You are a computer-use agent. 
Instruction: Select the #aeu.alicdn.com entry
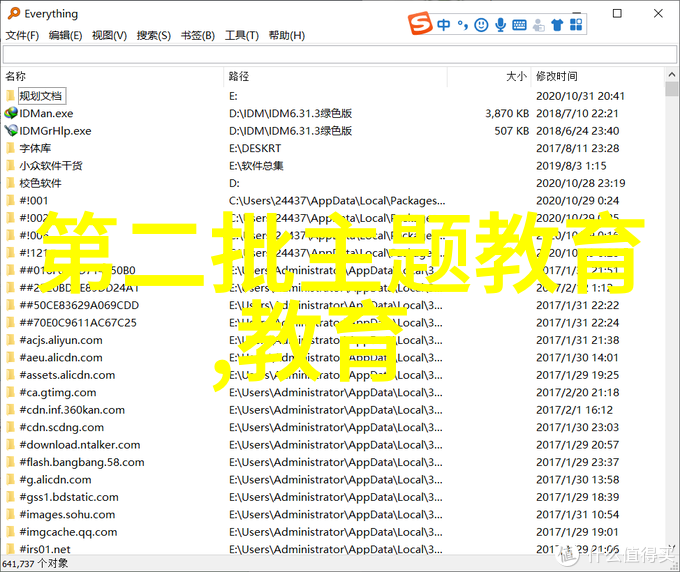tap(61, 358)
